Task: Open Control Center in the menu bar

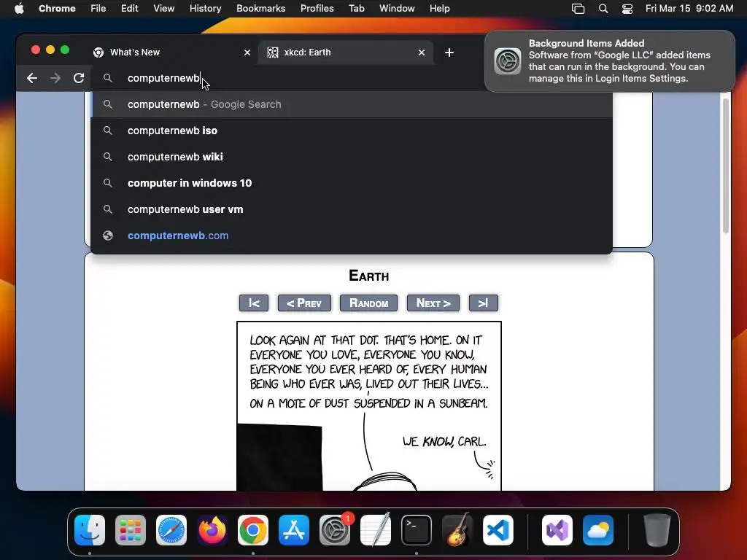Action: point(627,9)
